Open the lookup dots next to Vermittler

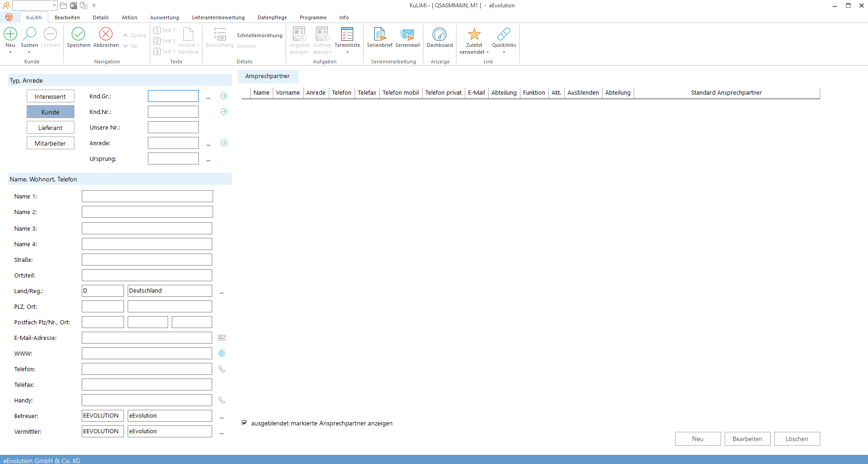tap(221, 433)
